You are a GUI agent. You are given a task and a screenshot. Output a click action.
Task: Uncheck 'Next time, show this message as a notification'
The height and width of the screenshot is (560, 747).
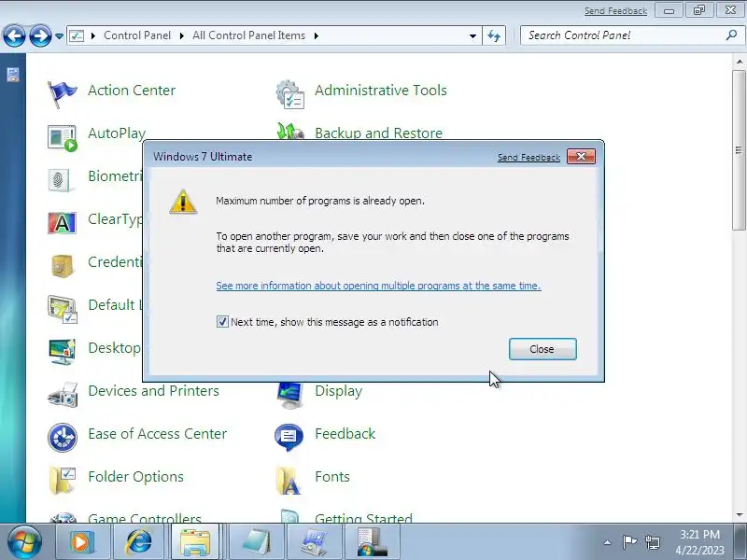click(222, 322)
